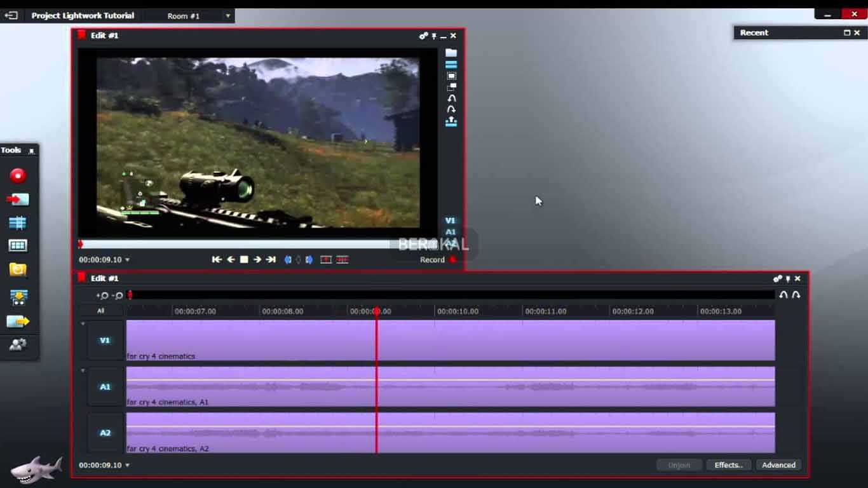Image resolution: width=868 pixels, height=488 pixels.
Task: Click the pop-out tile icon in viewer sidebar
Action: pyautogui.click(x=451, y=87)
